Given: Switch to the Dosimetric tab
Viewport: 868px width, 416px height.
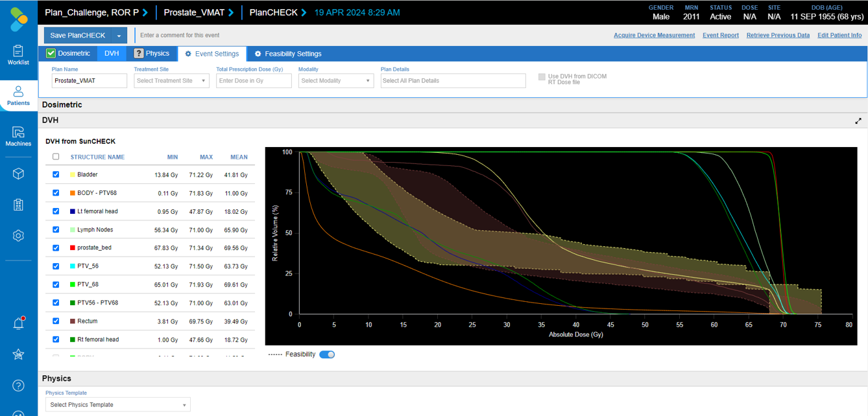Looking at the screenshot, I should (68, 54).
